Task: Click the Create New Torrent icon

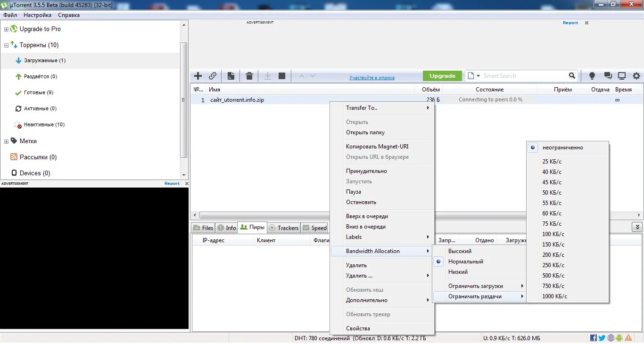Action: coord(231,76)
